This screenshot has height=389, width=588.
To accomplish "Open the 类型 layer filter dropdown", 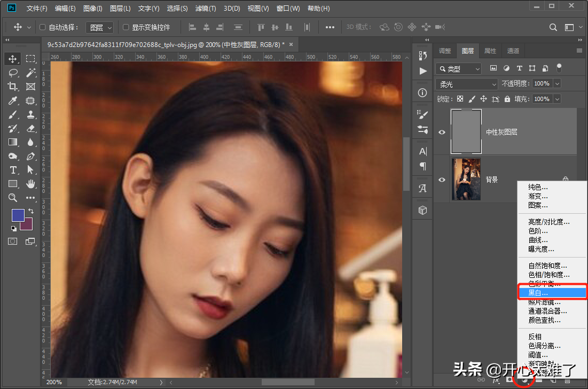I will click(458, 68).
